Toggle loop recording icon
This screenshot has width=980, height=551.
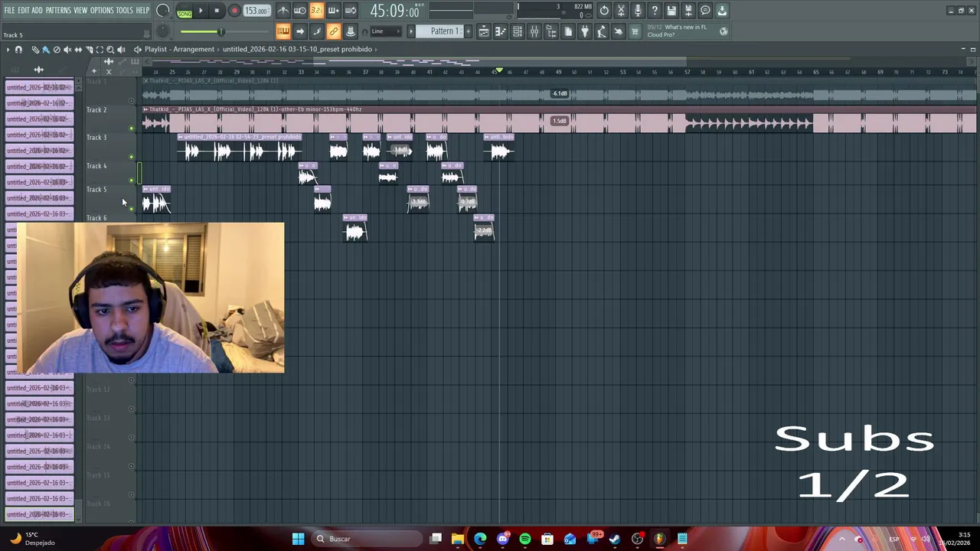pyautogui.click(x=351, y=11)
